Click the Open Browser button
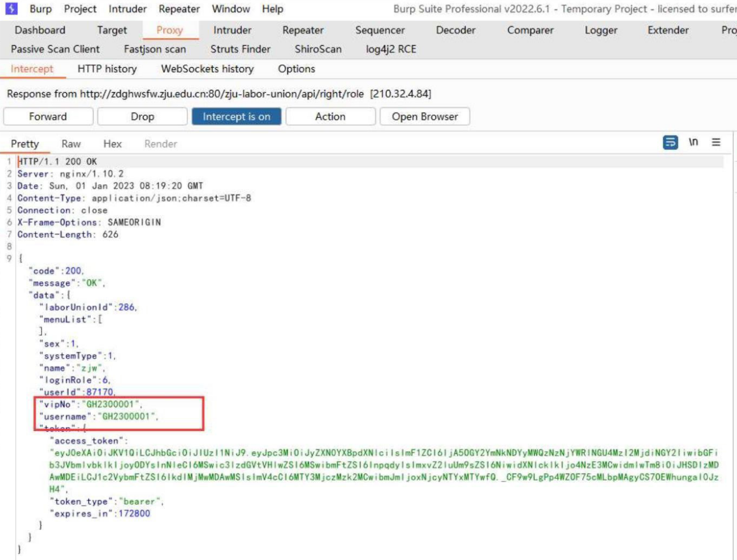The image size is (737, 560). [x=424, y=116]
